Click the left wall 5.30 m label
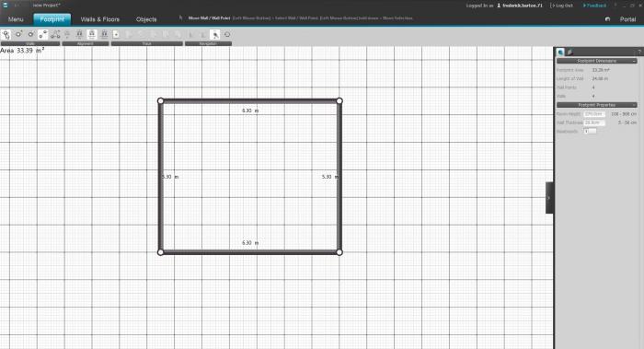 pos(170,177)
